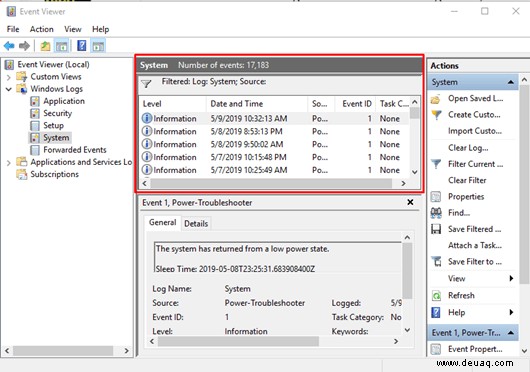
Task: Click the event details horizontal scrollbar
Action: click(x=238, y=341)
